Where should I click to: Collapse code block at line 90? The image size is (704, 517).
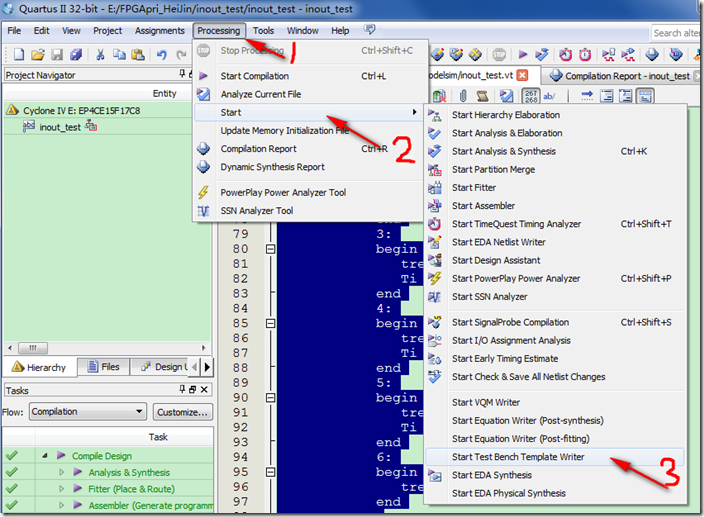pyautogui.click(x=270, y=398)
